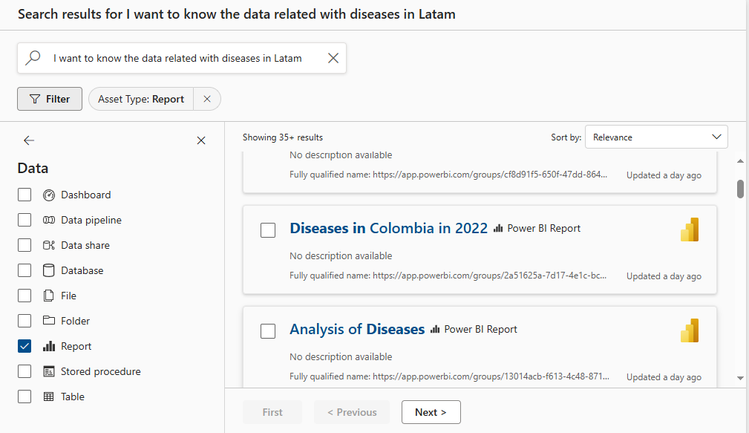Go back using the left arrow icon
This screenshot has width=749, height=433.
coord(29,141)
